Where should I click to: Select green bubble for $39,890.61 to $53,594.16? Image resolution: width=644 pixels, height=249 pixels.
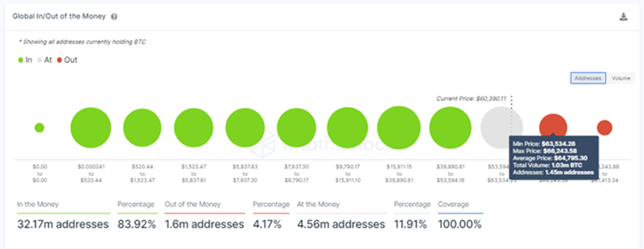(450, 128)
